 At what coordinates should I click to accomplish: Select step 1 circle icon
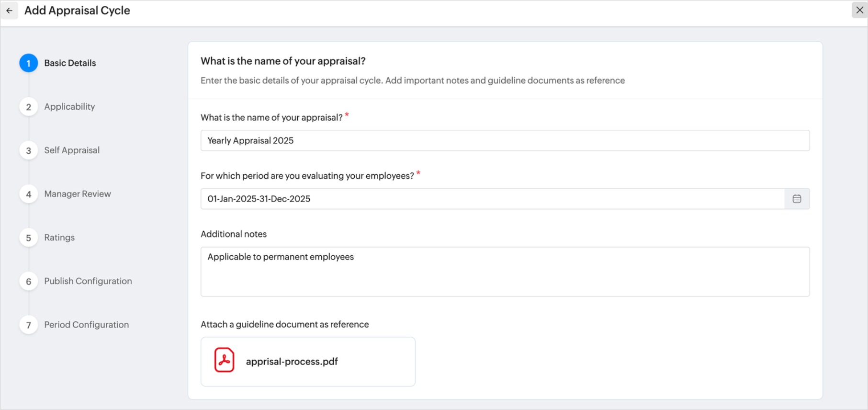29,63
